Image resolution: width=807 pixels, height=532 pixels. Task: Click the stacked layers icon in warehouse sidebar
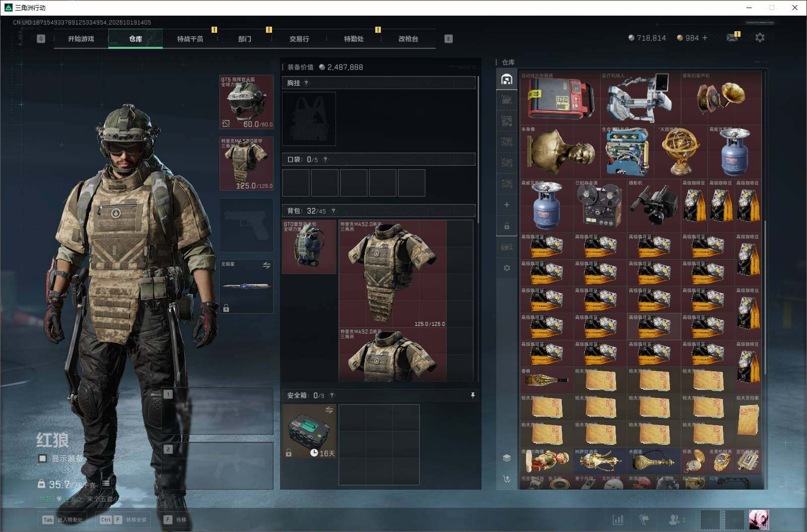[x=507, y=457]
